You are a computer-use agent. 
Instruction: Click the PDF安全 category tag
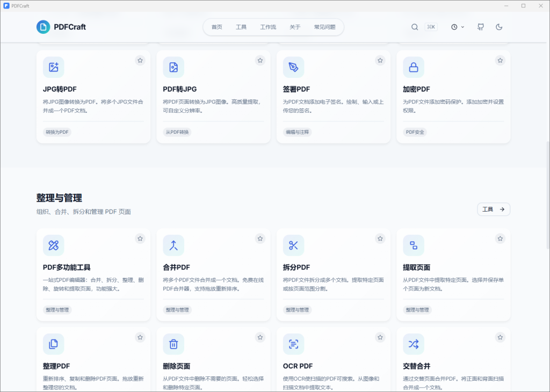(415, 132)
